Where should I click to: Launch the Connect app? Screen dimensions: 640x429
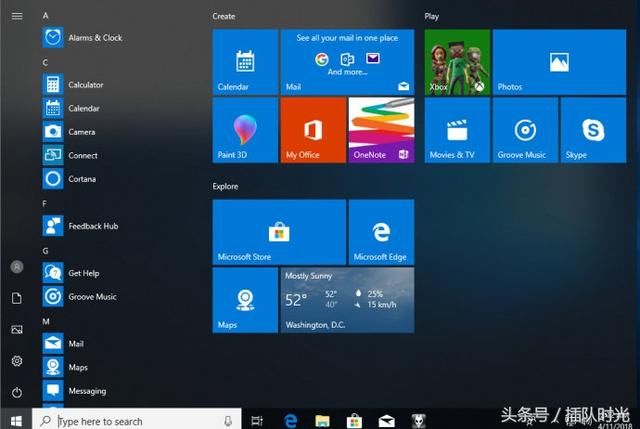70,156
